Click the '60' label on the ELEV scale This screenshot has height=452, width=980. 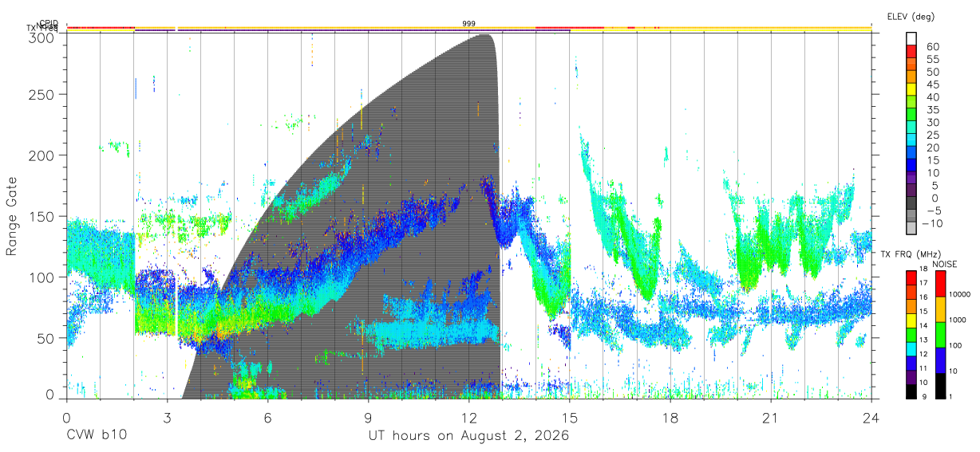pos(932,47)
